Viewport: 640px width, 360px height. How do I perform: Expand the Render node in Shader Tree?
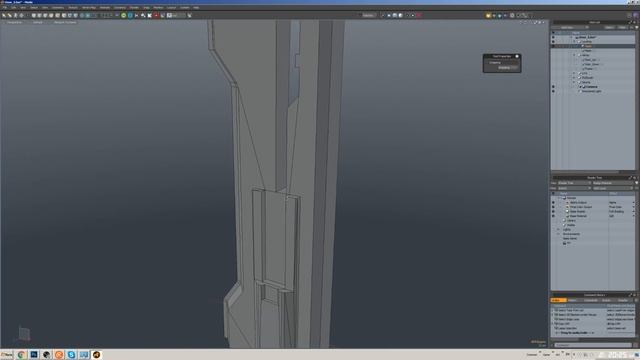pyautogui.click(x=560, y=198)
